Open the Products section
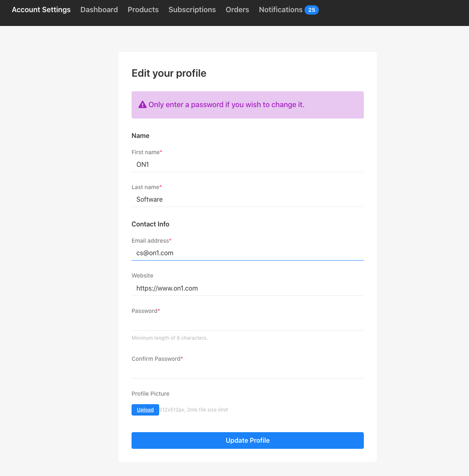The height and width of the screenshot is (476, 469). 143,10
